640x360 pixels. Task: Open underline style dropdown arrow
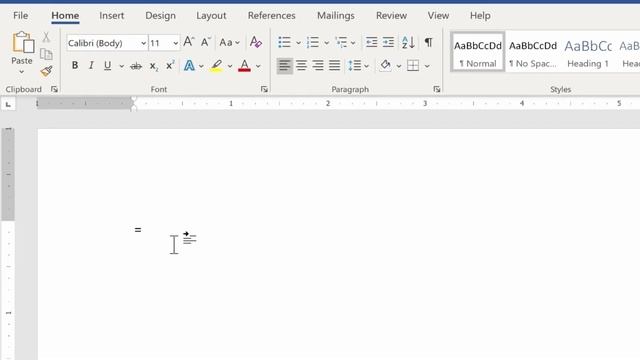122,66
